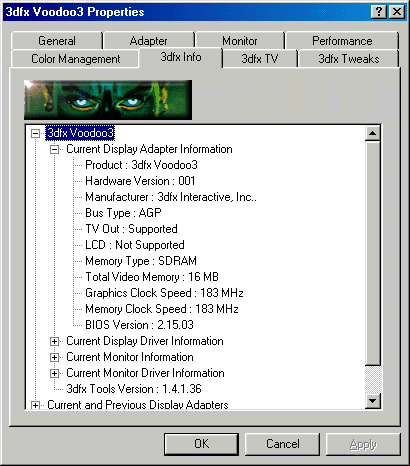This screenshot has height=466, width=410.
Task: Collapse Current Display Adapter Information node
Action: pyautogui.click(x=54, y=149)
